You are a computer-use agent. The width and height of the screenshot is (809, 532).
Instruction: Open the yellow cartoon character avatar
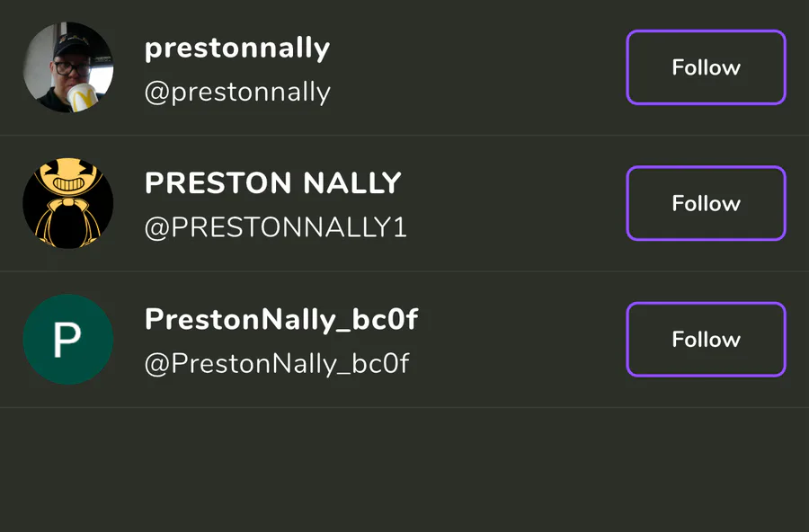point(67,203)
